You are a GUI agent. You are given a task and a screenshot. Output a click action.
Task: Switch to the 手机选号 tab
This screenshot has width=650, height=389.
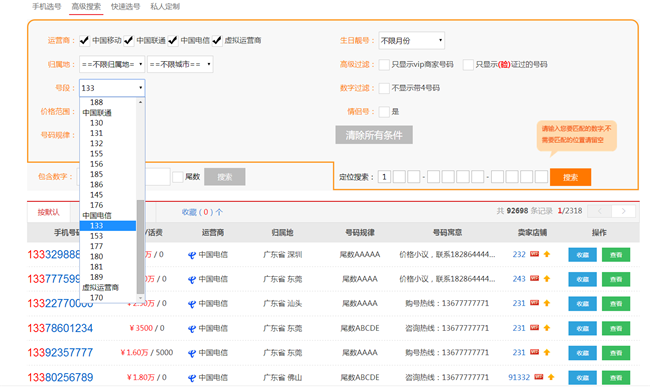[x=47, y=7]
